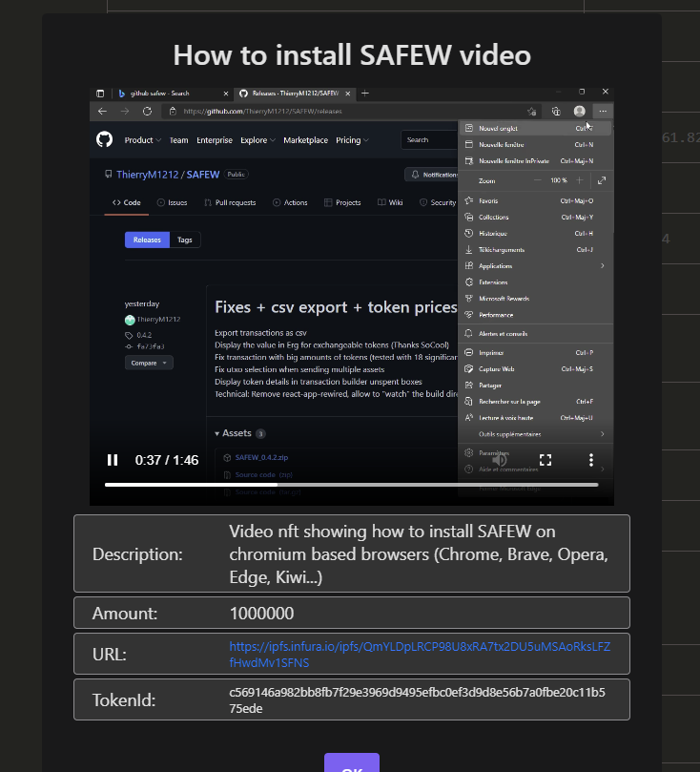Expand the Product dropdown in the GitHub header
The height and width of the screenshot is (772, 700).
[x=143, y=140]
